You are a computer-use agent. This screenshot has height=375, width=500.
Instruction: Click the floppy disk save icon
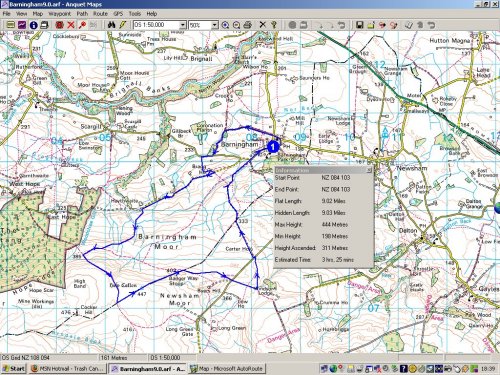click(x=359, y=25)
